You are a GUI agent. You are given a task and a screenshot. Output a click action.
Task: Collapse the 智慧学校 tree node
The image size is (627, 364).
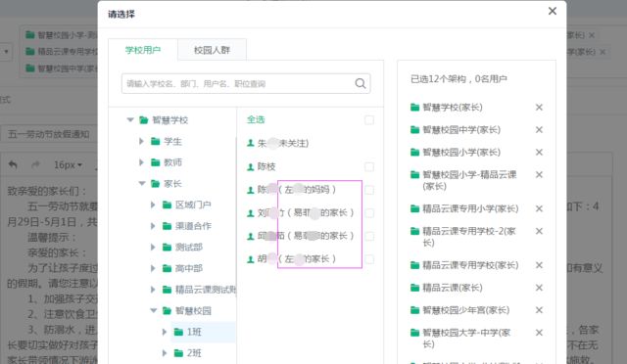[130, 120]
